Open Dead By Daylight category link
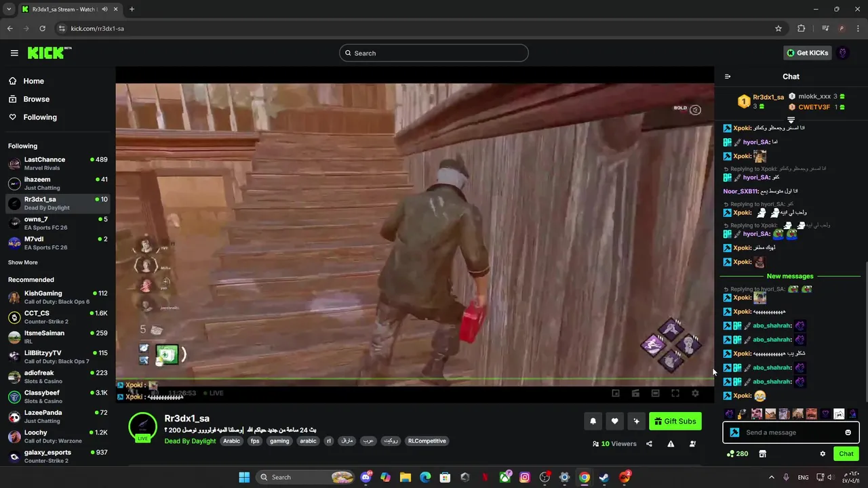The image size is (868, 488). point(190,441)
